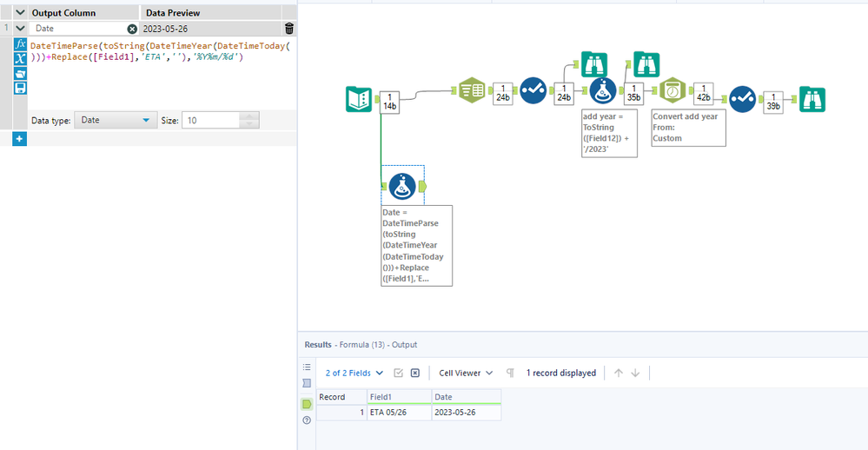Select the selected Formula tool with Date expression

(402, 187)
